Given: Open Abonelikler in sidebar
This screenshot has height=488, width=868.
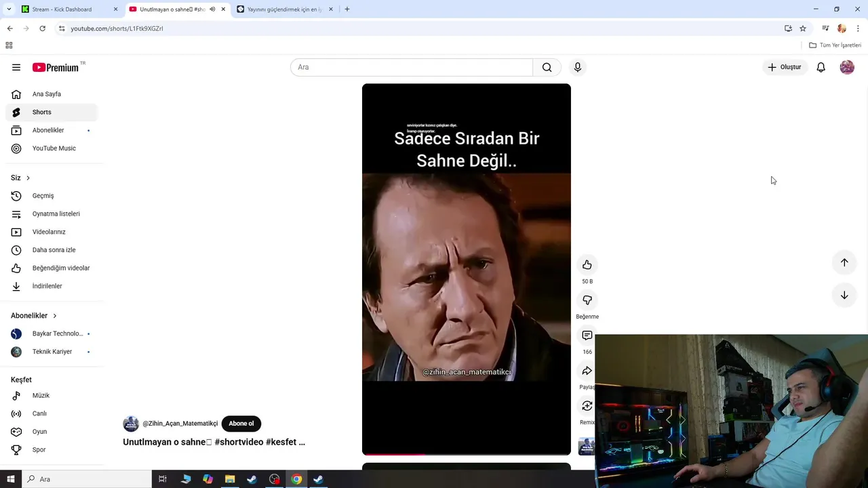Looking at the screenshot, I should tap(52, 130).
